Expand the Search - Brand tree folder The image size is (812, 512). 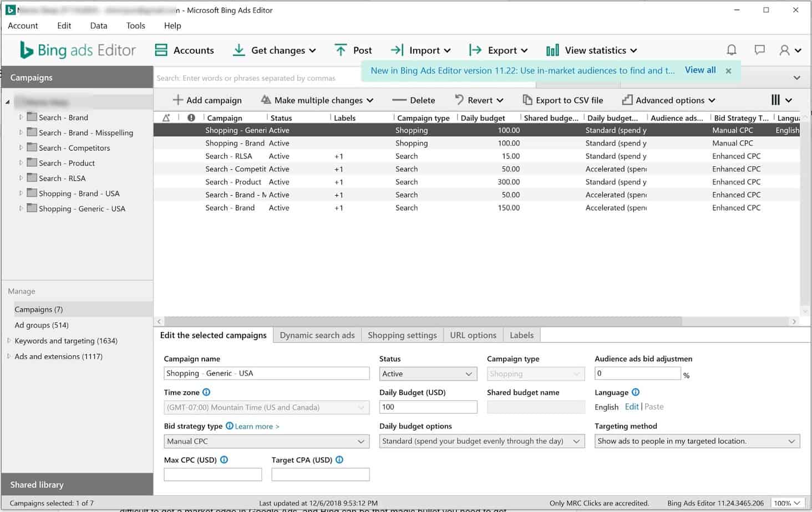tap(21, 117)
